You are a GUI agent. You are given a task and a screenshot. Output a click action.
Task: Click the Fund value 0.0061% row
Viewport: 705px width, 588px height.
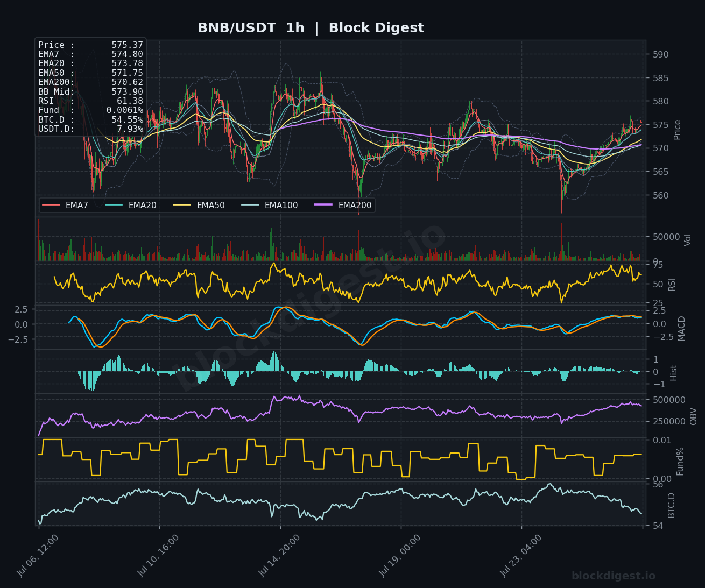(90, 110)
